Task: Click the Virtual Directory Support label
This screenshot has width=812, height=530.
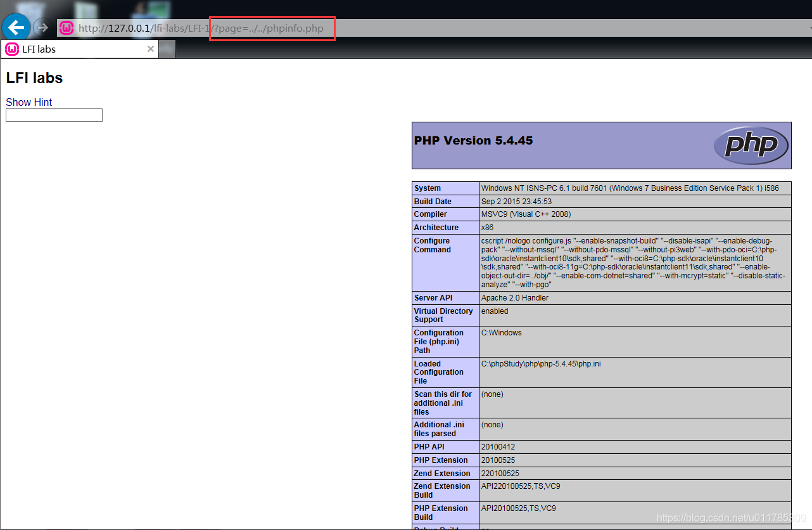Action: tap(443, 316)
